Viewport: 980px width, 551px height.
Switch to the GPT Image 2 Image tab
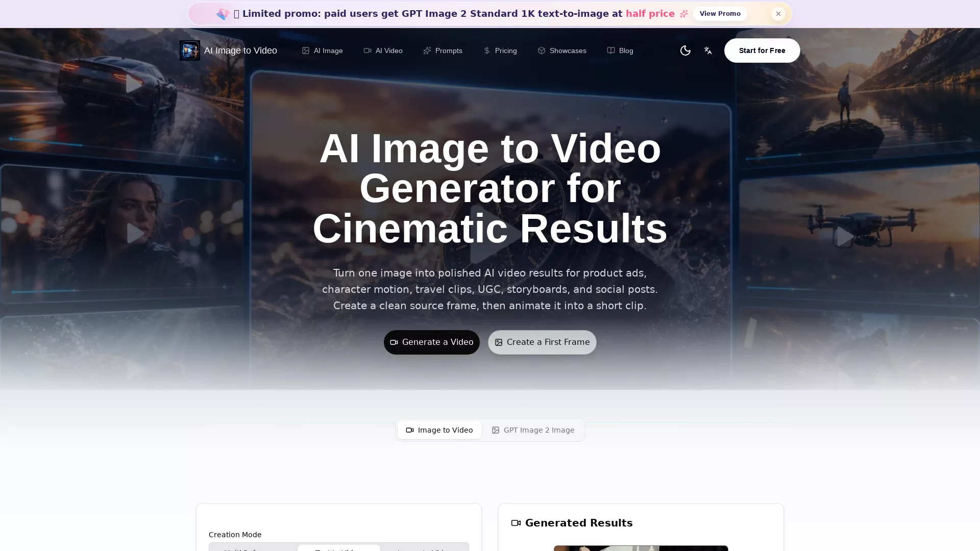(533, 430)
